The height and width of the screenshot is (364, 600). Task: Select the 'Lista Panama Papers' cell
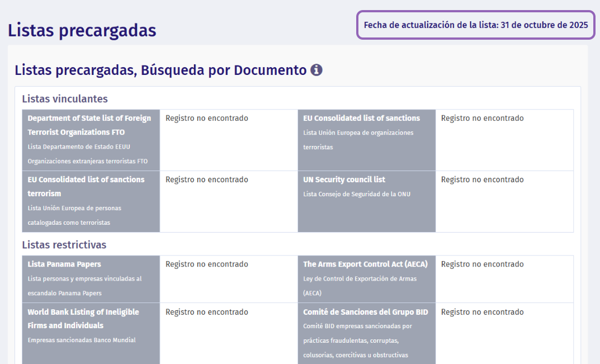pos(91,279)
